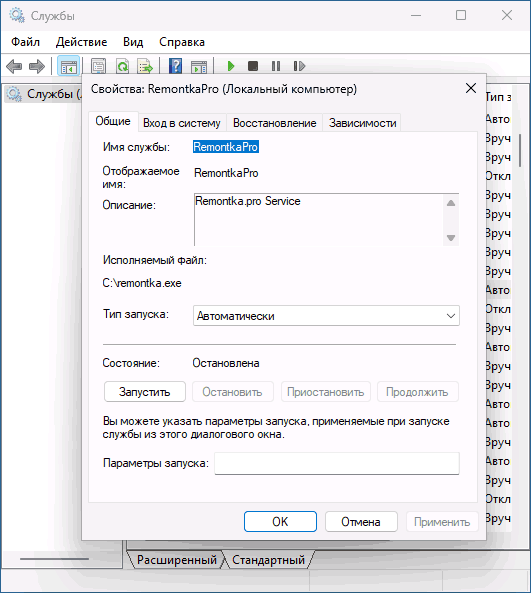
Task: Click the Export List toolbar icon
Action: (x=145, y=67)
